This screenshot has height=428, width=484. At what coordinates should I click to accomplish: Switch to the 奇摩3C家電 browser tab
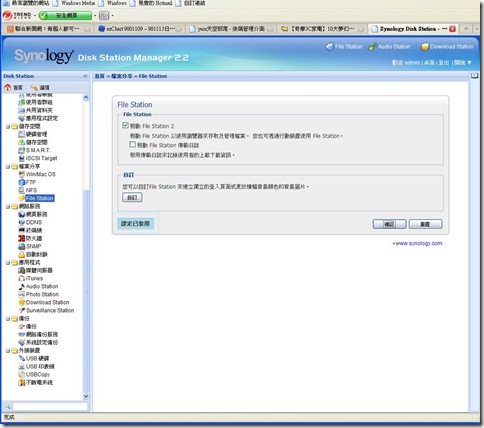click(321, 29)
